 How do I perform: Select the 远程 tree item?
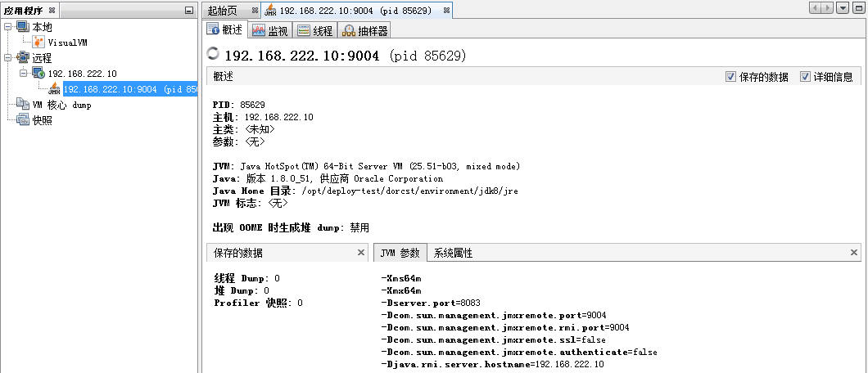tap(42, 57)
